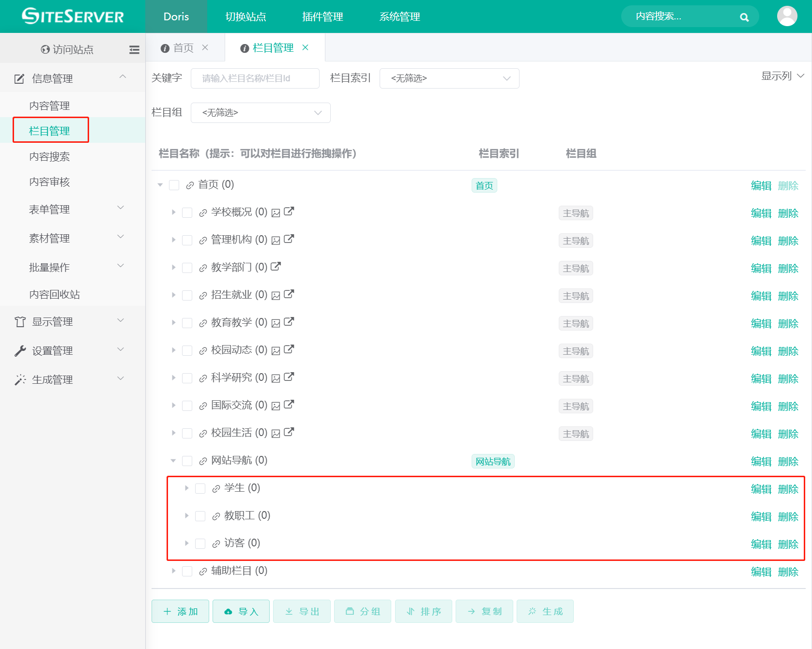Click the globe icon beside 访问站点

point(45,49)
